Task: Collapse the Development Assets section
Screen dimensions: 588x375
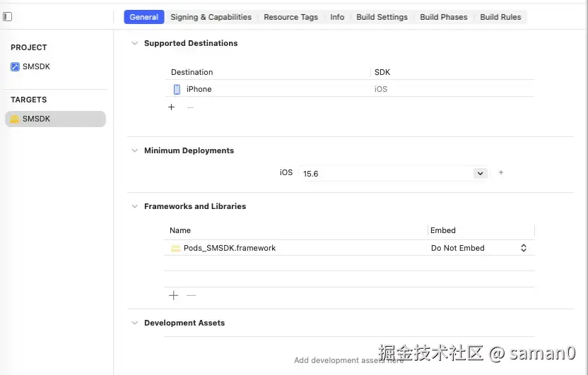Action: tap(134, 323)
